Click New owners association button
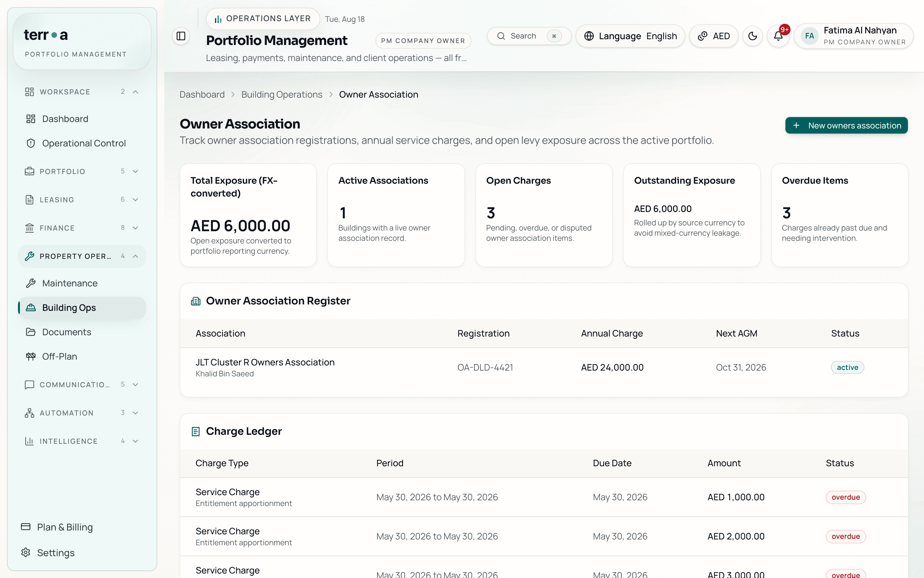The width and height of the screenshot is (924, 578). [846, 125]
